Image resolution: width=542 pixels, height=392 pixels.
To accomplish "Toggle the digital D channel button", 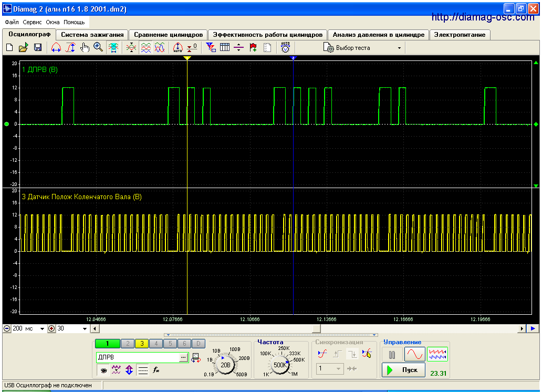I will click(x=199, y=344).
